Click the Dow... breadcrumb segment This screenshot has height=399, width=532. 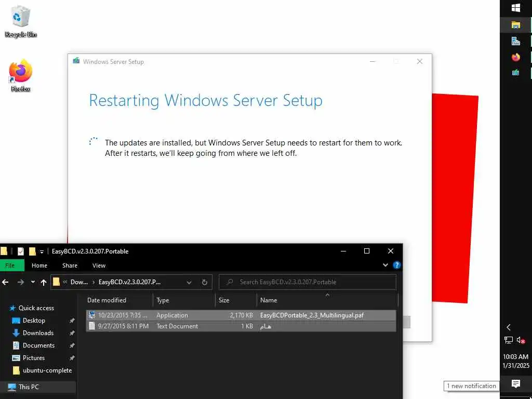coord(79,282)
